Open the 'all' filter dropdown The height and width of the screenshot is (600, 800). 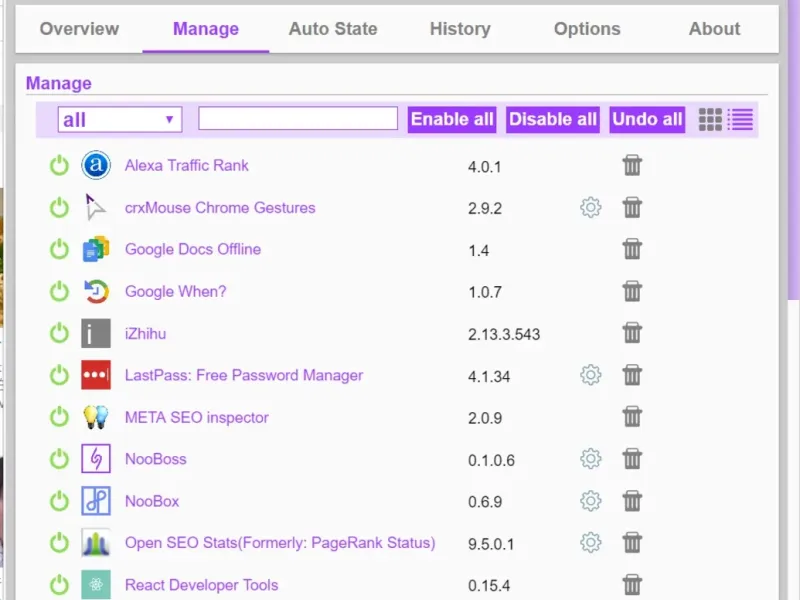point(119,120)
